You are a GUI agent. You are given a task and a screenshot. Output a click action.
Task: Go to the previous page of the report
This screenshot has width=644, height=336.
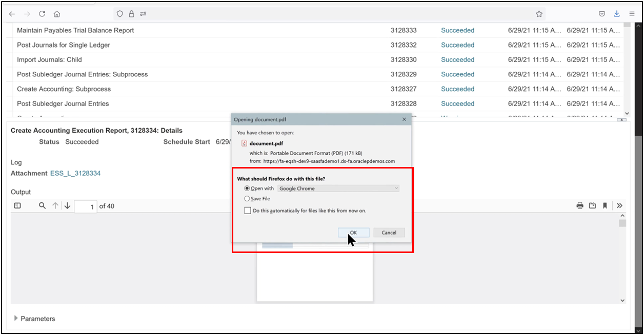click(55, 205)
